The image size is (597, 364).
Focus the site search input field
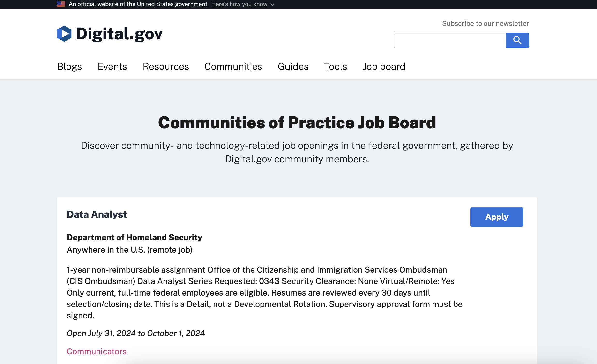[x=450, y=40]
